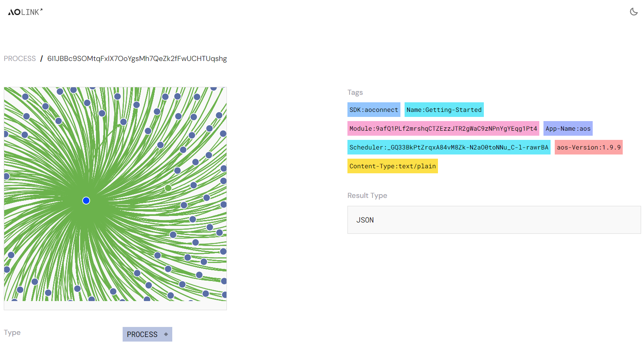Select the App-Name:aos tag
Screen dimensions: 644x352
pyautogui.click(x=568, y=129)
